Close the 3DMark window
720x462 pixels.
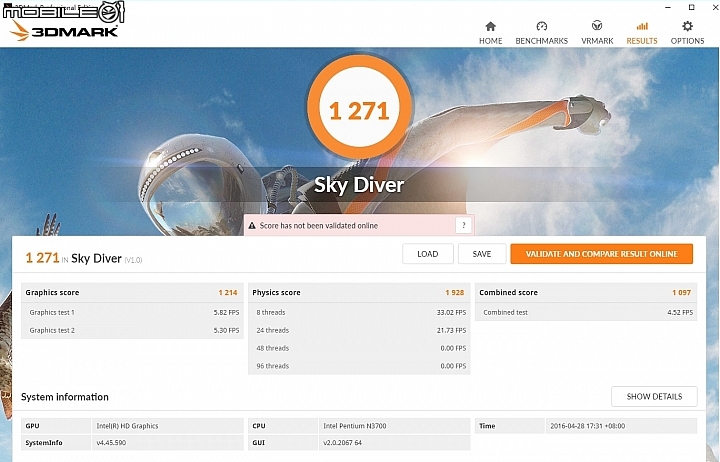[x=714, y=7]
